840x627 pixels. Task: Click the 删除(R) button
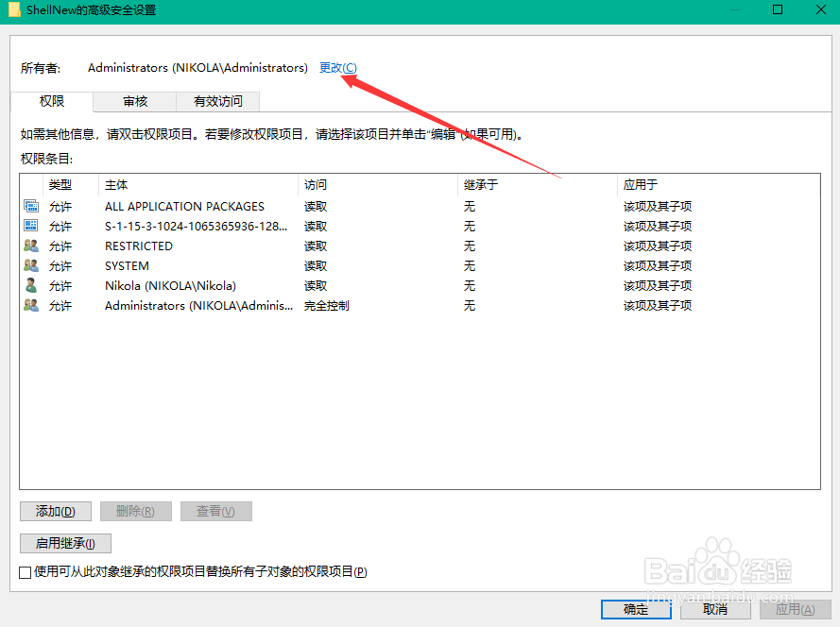[x=135, y=512]
